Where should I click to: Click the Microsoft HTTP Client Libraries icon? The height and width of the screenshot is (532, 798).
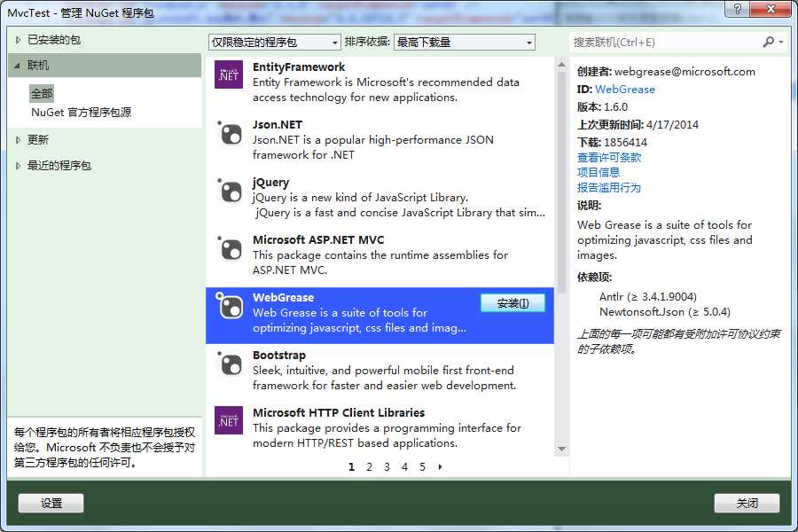click(x=229, y=420)
